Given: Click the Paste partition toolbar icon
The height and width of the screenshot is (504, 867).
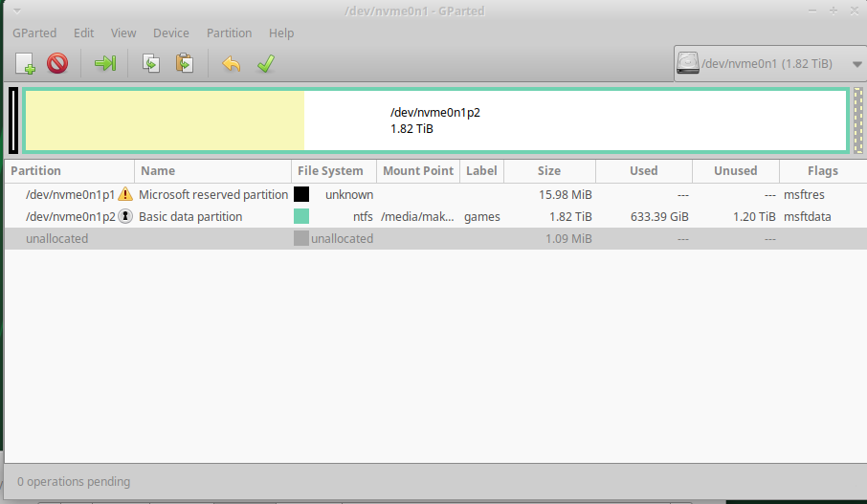Looking at the screenshot, I should [185, 63].
